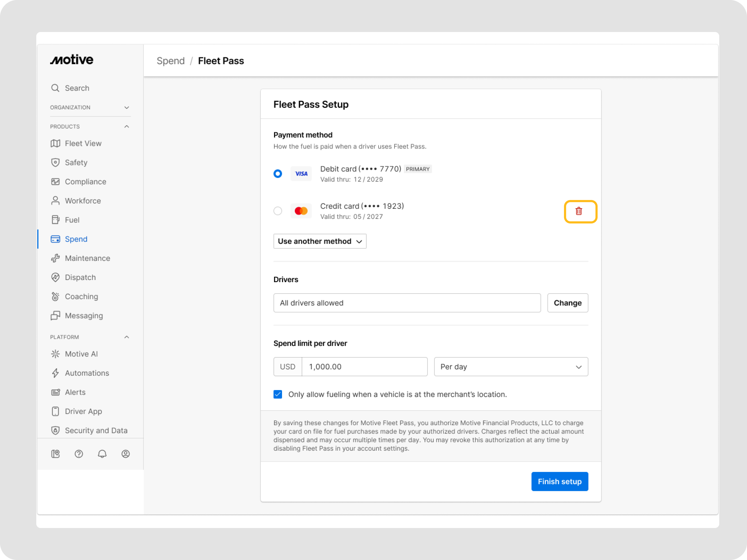Image resolution: width=747 pixels, height=560 pixels.
Task: Toggle the merchant location fueling checkbox
Action: click(x=278, y=394)
